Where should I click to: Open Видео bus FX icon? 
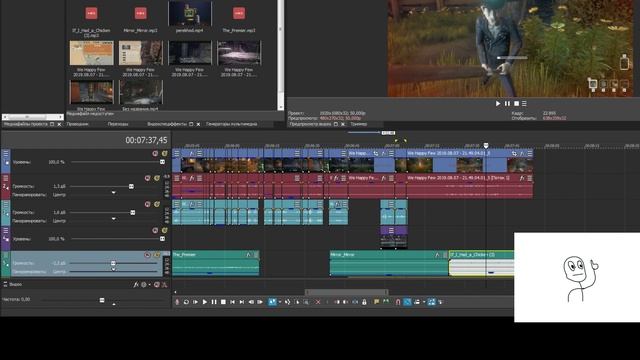[136, 284]
